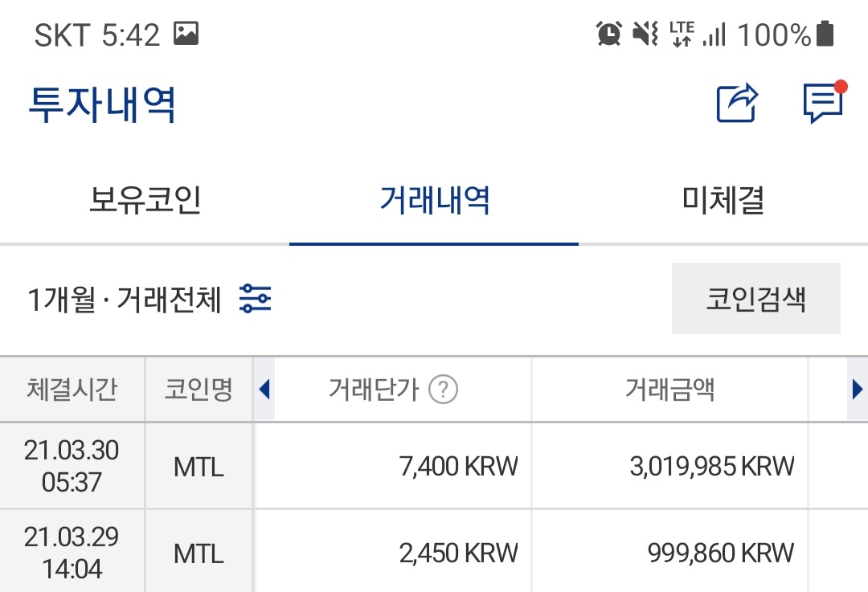The image size is (868, 592).
Task: Select the 거래내역 tab
Action: tap(434, 200)
